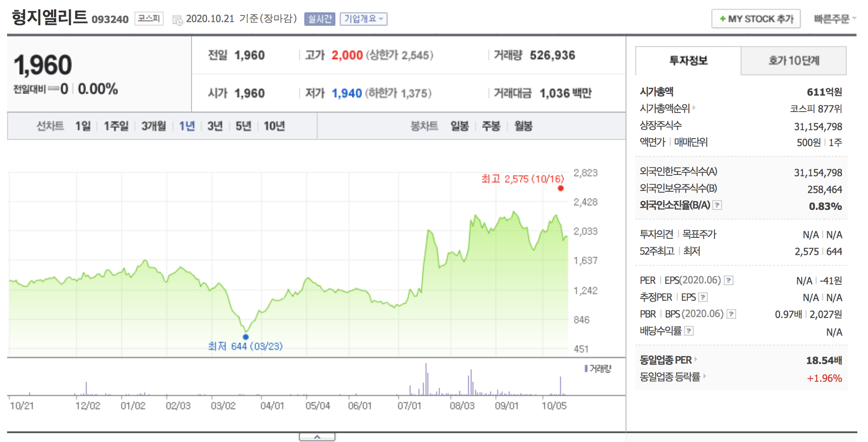
Task: Open the 동일업종 등락률 link
Action: (x=672, y=376)
